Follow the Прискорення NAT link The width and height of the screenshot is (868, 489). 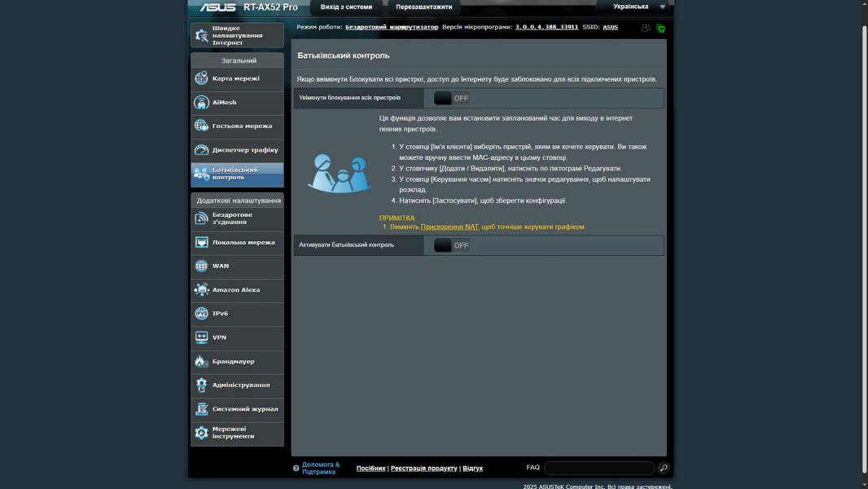pyautogui.click(x=449, y=227)
